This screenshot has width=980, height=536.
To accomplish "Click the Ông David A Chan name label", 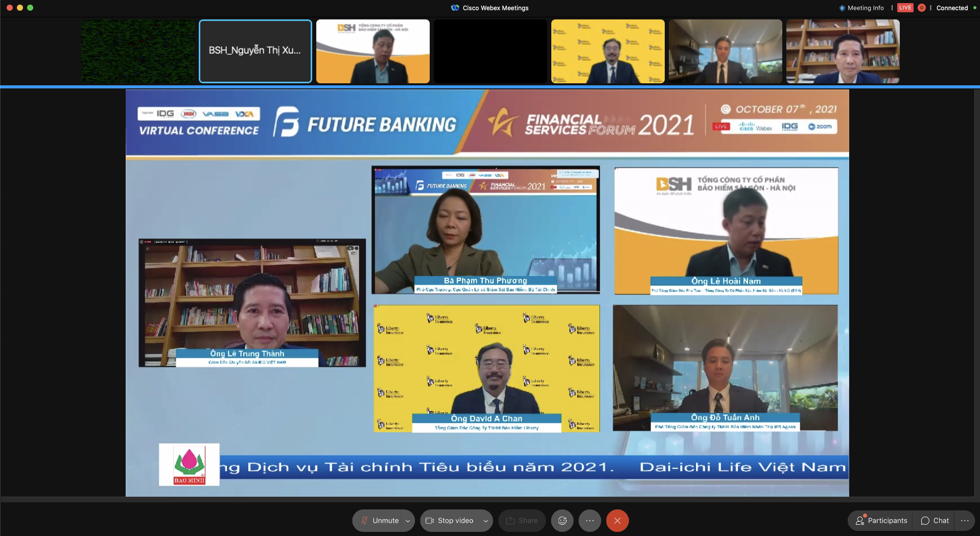I will pos(486,418).
